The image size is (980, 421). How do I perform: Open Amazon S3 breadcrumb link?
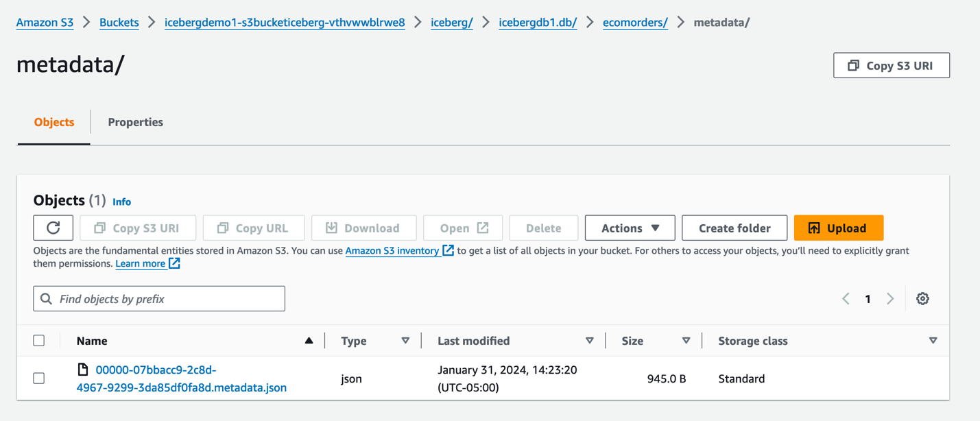(45, 22)
